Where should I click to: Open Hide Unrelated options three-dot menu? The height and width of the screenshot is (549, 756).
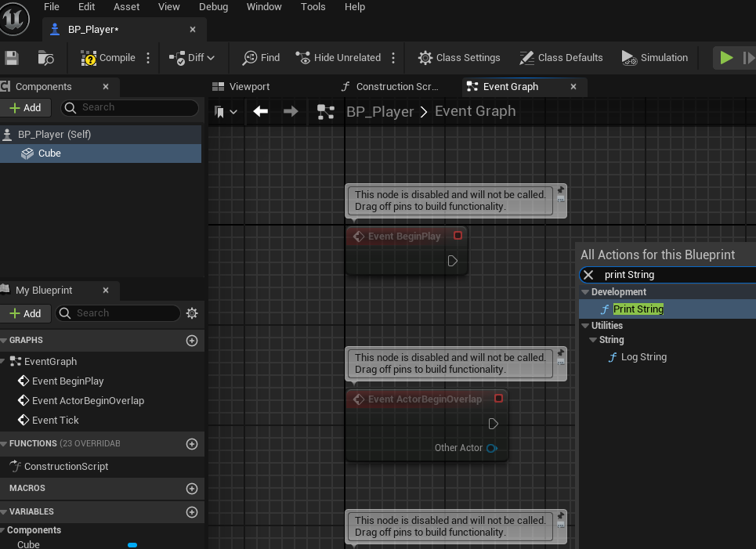coord(393,58)
